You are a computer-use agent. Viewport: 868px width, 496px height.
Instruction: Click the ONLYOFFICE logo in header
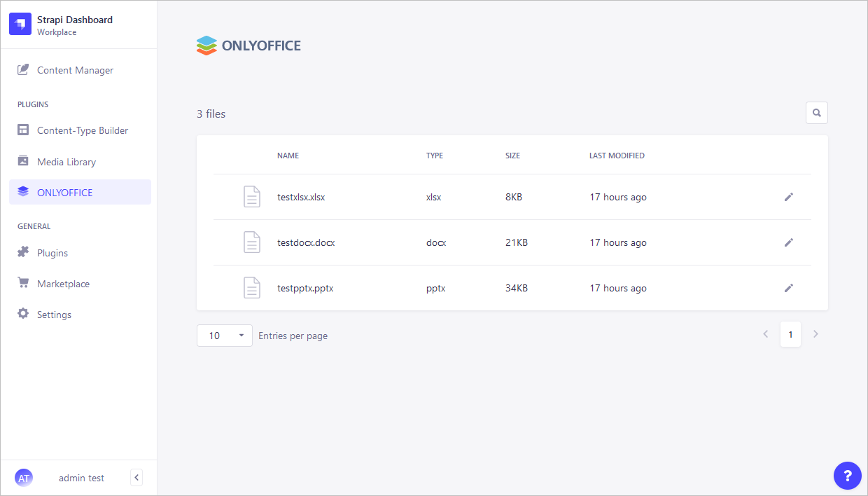[x=248, y=46]
